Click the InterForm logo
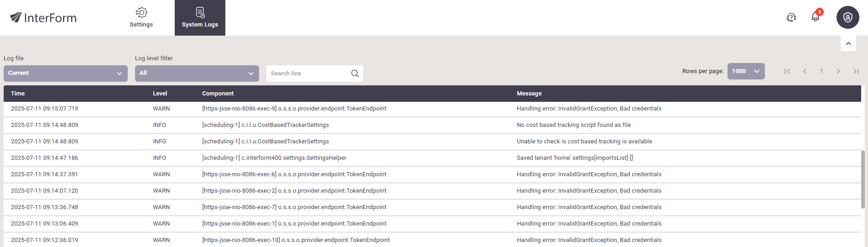The height and width of the screenshot is (247, 868). pyautogui.click(x=43, y=17)
